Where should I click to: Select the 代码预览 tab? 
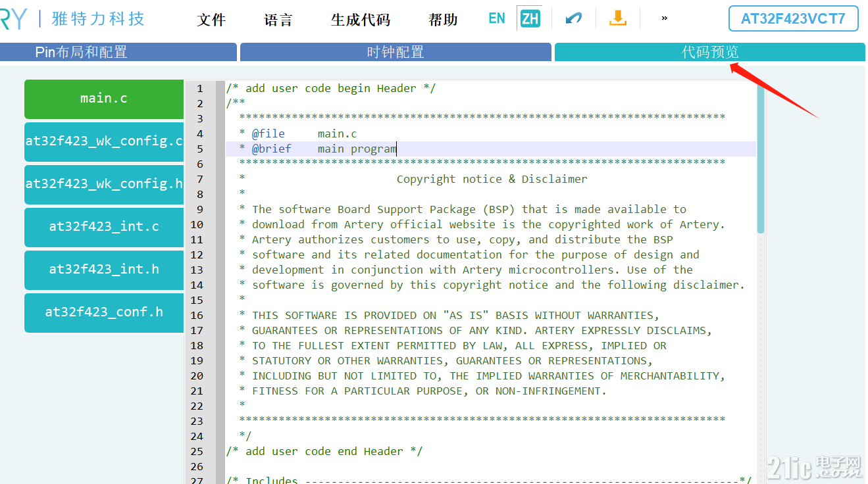709,51
